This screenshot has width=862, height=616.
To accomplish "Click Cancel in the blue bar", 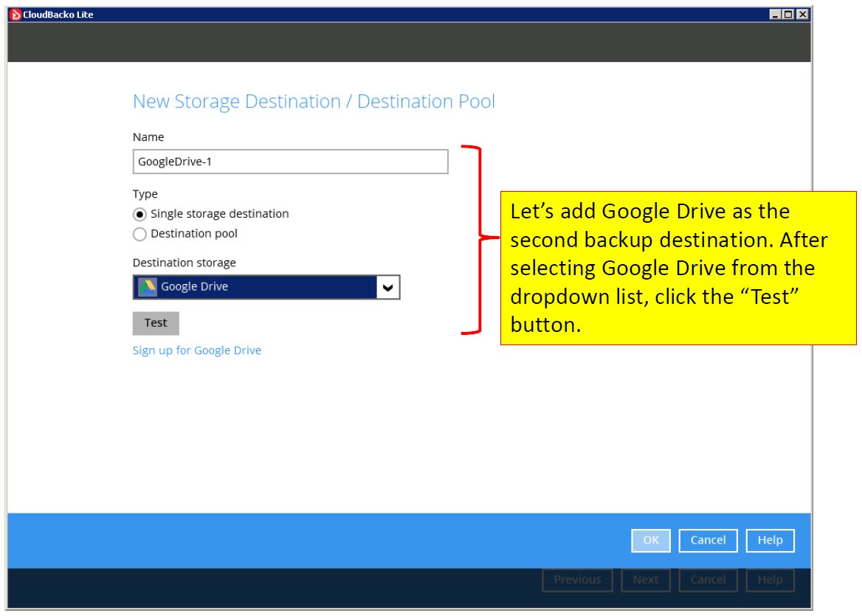I will pos(708,540).
